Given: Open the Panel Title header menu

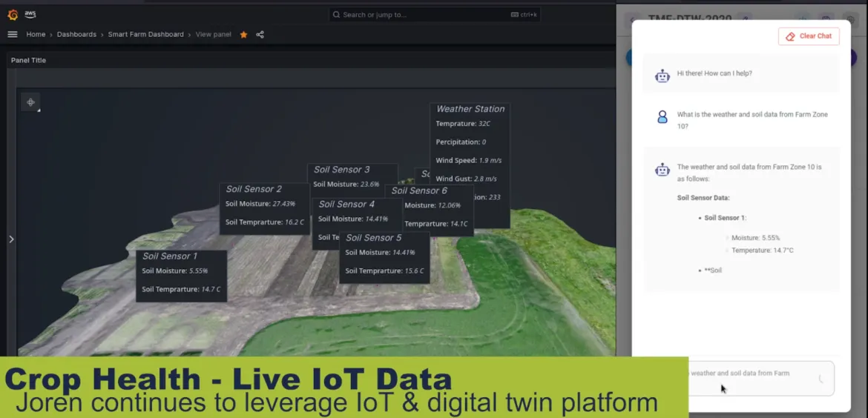Looking at the screenshot, I should point(28,60).
